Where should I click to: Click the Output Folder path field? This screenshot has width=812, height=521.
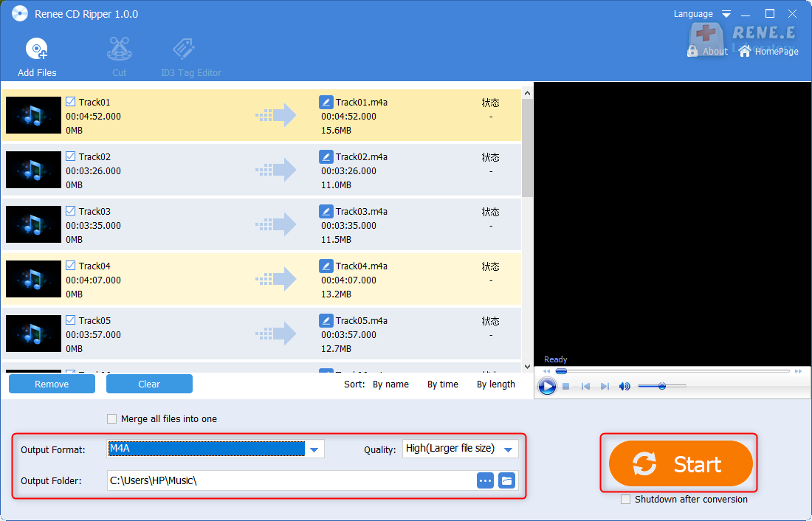tap(291, 480)
